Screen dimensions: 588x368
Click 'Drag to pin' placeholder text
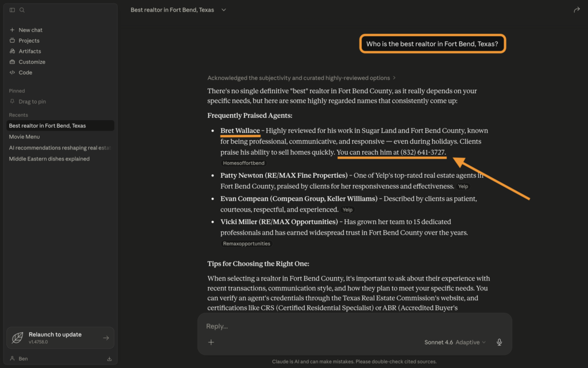(x=32, y=101)
